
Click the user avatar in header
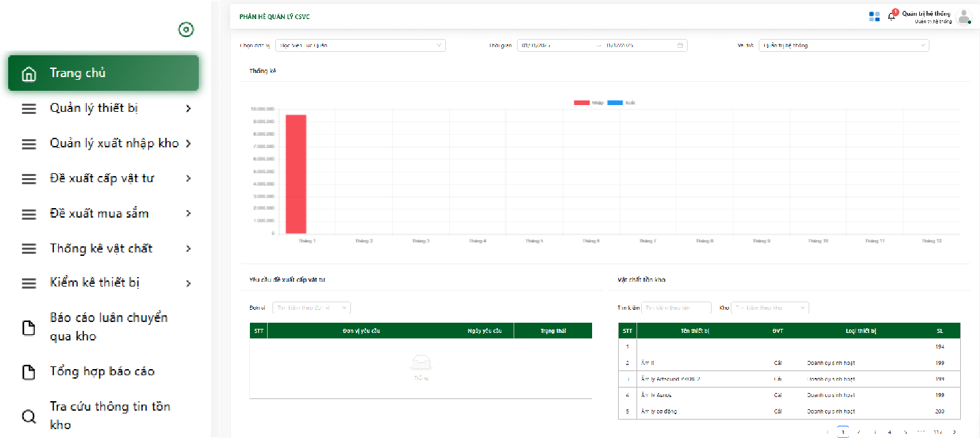pos(964,16)
